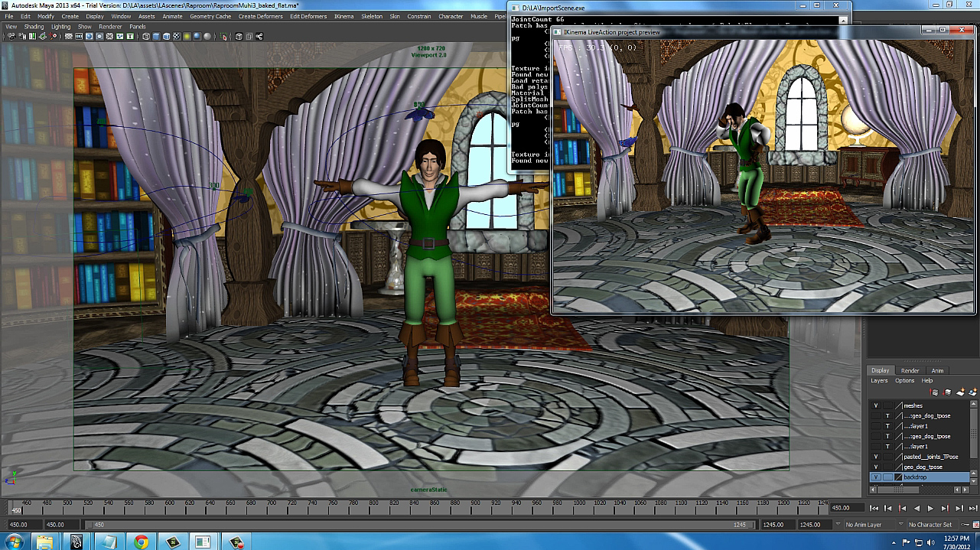Open the Skeleton menu

click(372, 16)
